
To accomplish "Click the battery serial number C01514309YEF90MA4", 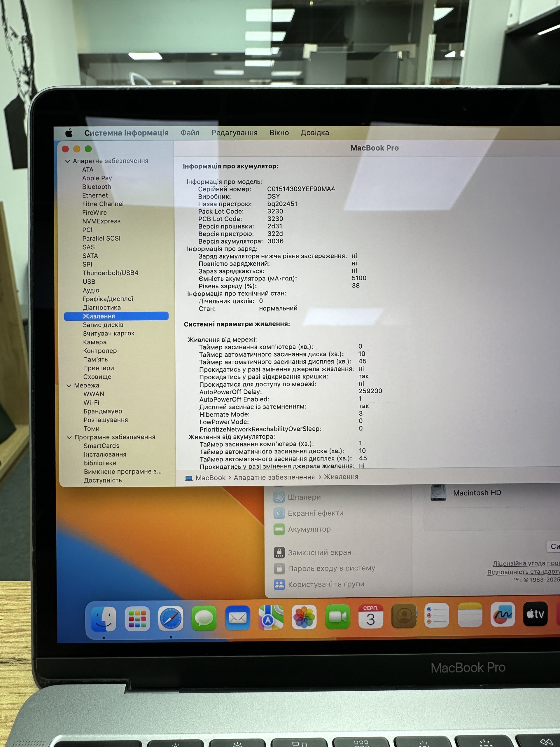I will pos(301,189).
